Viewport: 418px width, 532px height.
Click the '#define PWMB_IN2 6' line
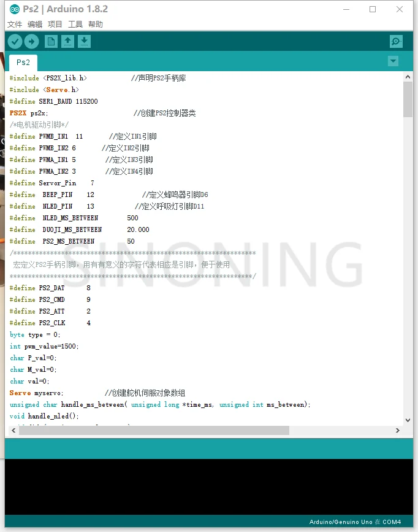pyautogui.click(x=43, y=148)
